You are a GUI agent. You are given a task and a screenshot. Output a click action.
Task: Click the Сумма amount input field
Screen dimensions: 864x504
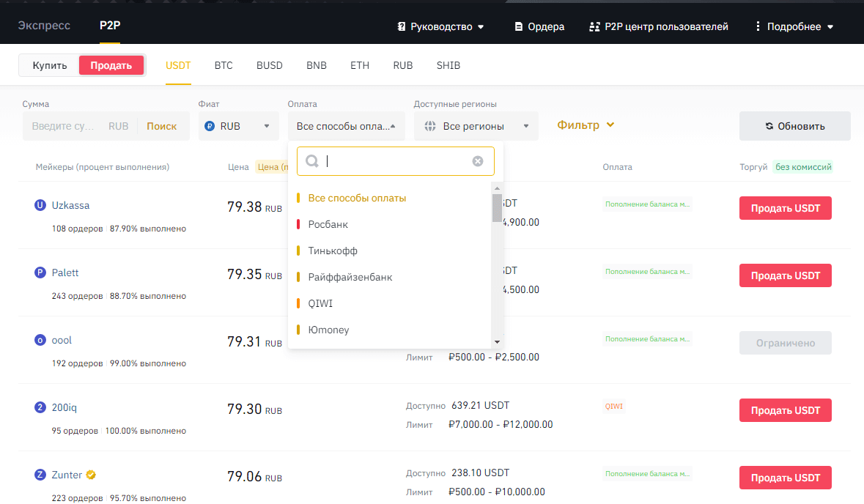(x=64, y=126)
